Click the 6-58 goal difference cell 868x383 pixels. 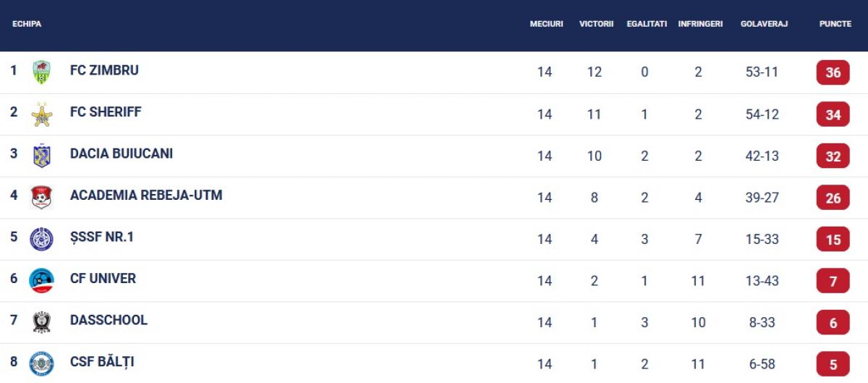click(x=762, y=364)
